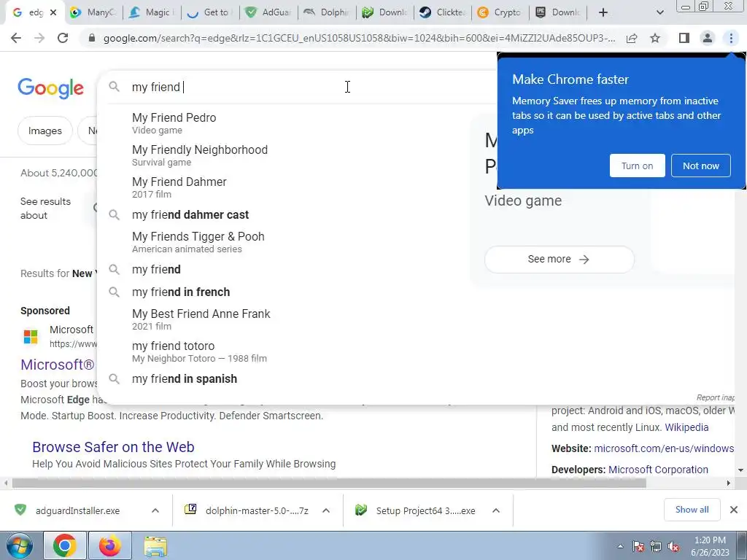Click the browser forward arrow
This screenshot has width=747, height=560.
click(39, 38)
